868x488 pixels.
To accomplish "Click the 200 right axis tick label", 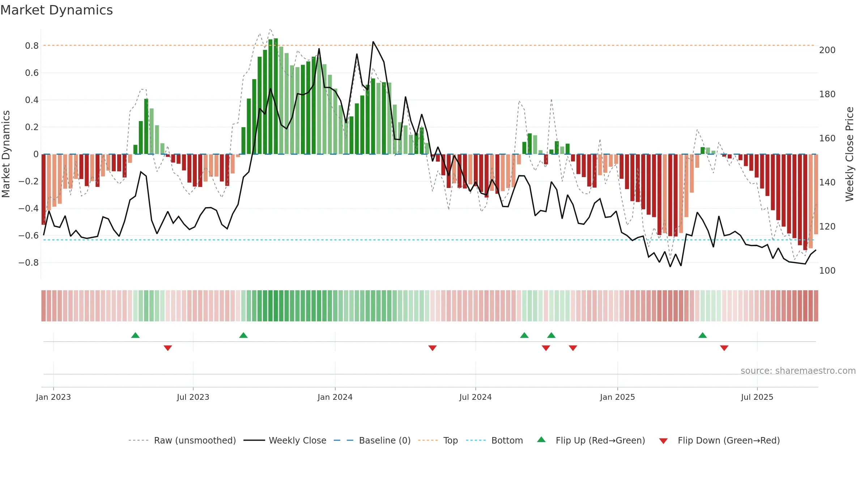I will [x=827, y=50].
